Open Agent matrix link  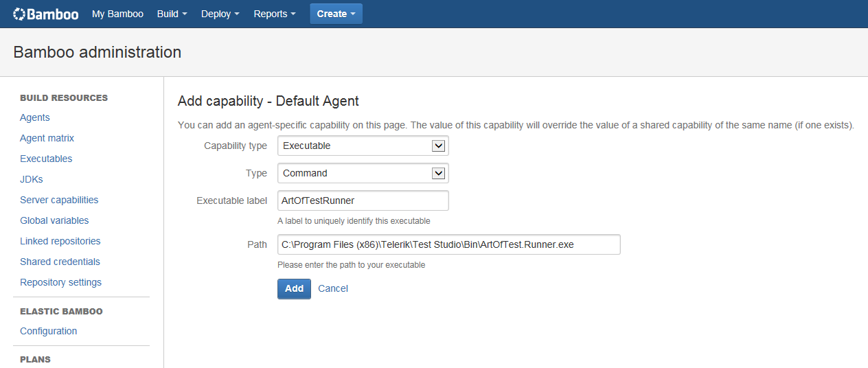[47, 138]
